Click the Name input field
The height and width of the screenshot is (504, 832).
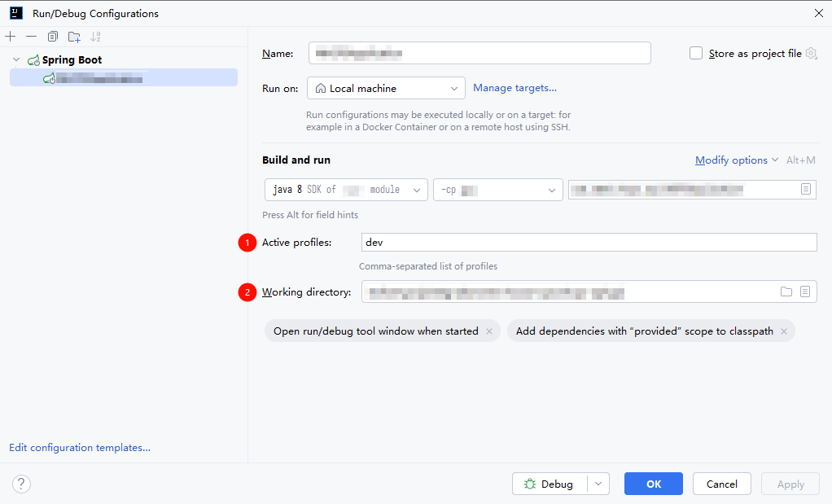point(479,53)
